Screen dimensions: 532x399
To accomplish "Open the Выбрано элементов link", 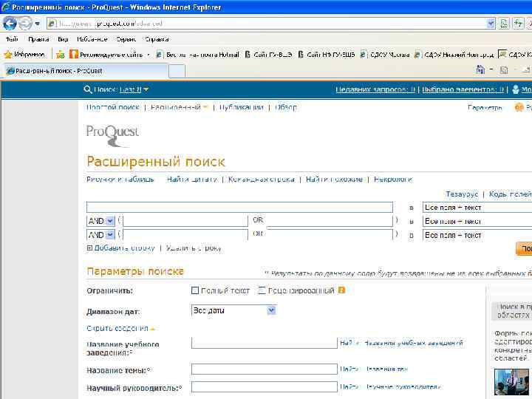I will point(463,89).
